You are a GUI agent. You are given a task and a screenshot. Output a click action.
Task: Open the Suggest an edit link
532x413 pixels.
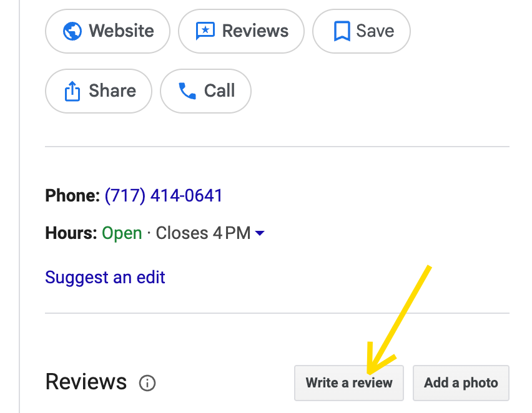[105, 278]
